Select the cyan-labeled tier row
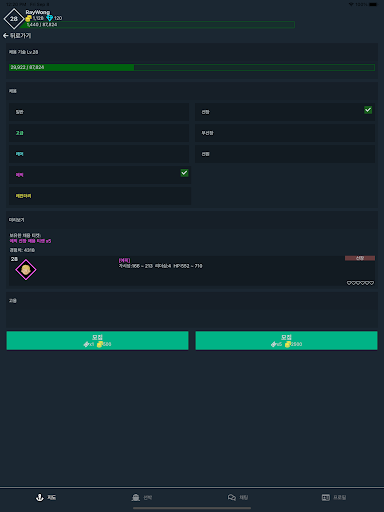 pos(99,154)
